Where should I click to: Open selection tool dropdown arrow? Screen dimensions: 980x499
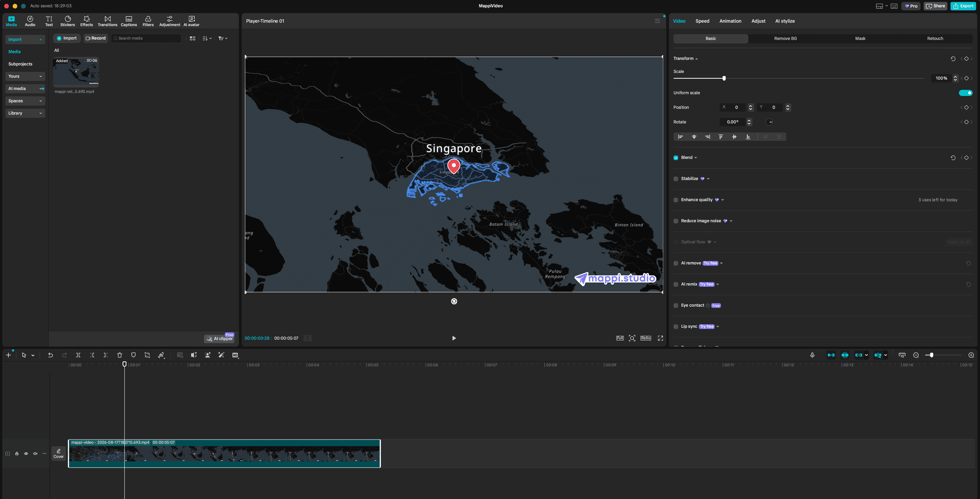click(x=33, y=355)
